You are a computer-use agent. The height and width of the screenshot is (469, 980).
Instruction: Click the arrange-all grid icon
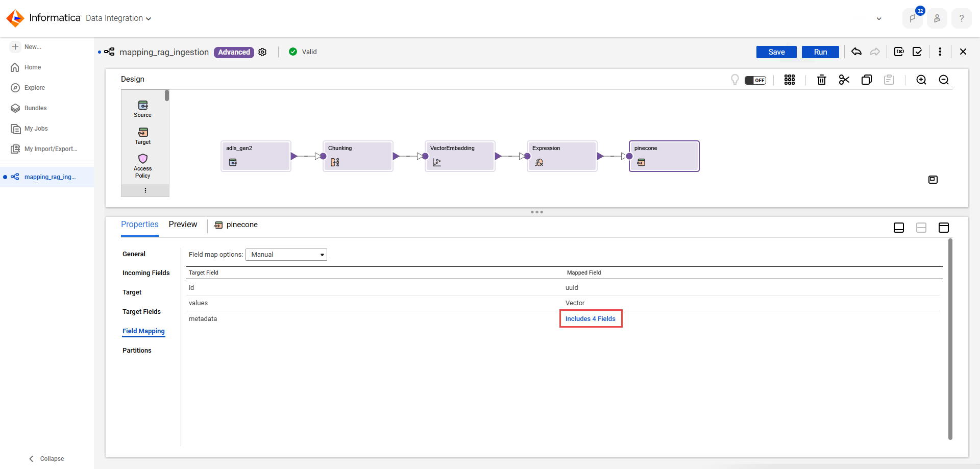pyautogui.click(x=790, y=80)
